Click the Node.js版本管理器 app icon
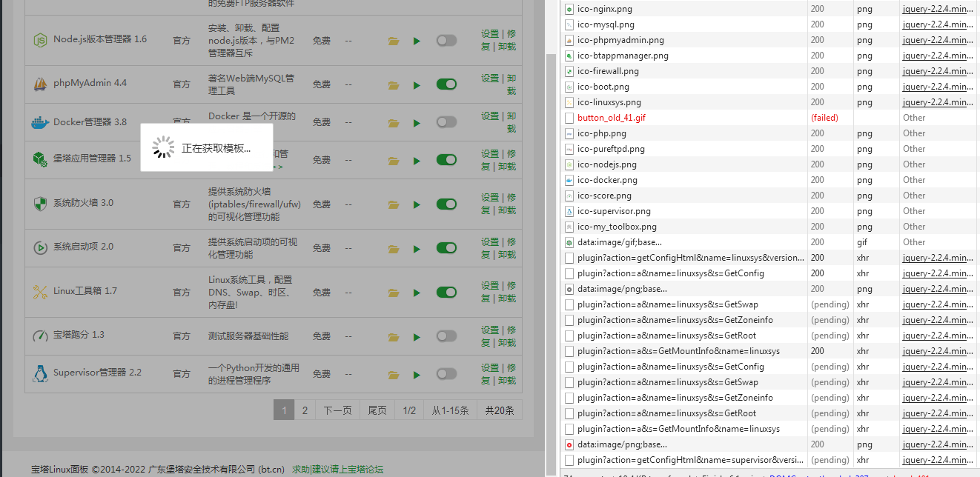This screenshot has width=980, height=477. (x=40, y=40)
